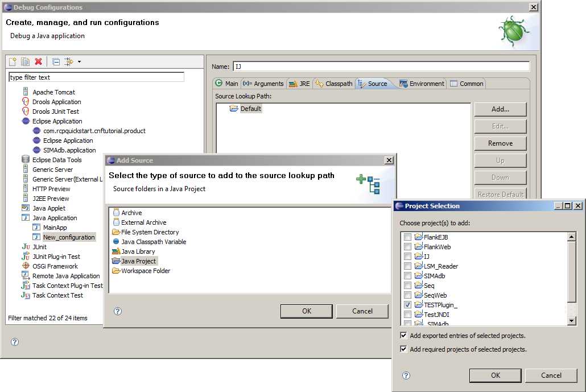Click OK in Add Source dialog
Image resolution: width=586 pixels, height=392 pixels.
pos(307,311)
